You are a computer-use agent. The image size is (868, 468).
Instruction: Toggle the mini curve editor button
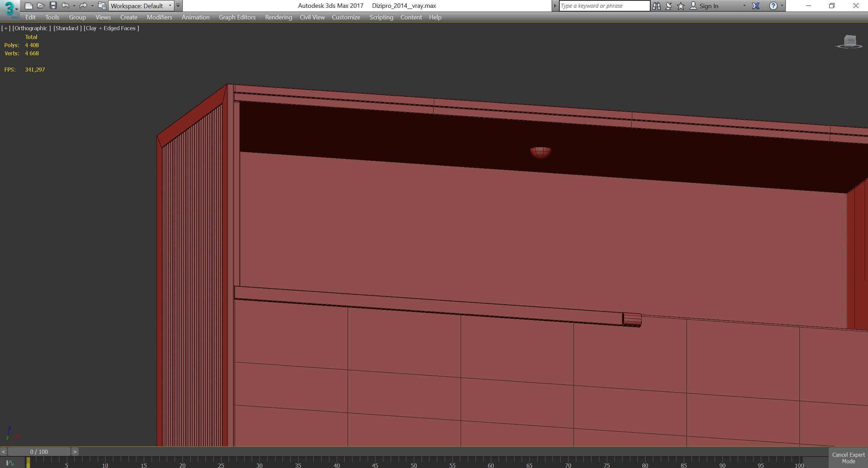pos(10,463)
